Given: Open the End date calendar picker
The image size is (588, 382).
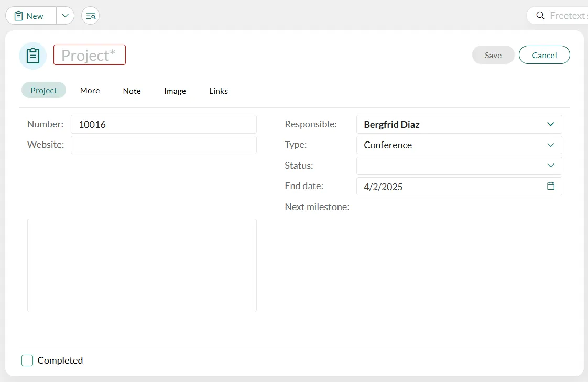Looking at the screenshot, I should tap(550, 186).
